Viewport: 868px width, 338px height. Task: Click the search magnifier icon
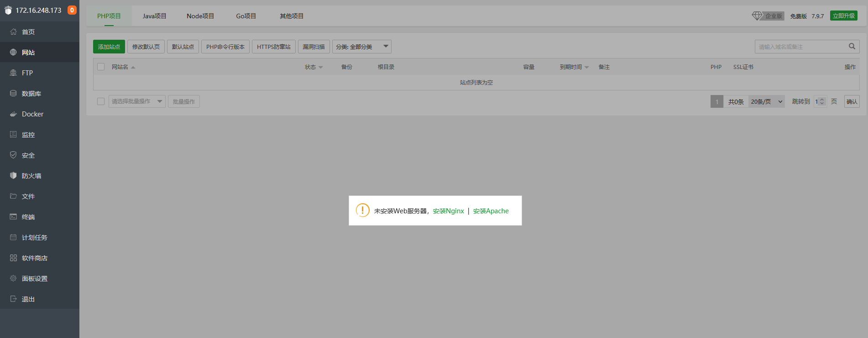pyautogui.click(x=852, y=47)
